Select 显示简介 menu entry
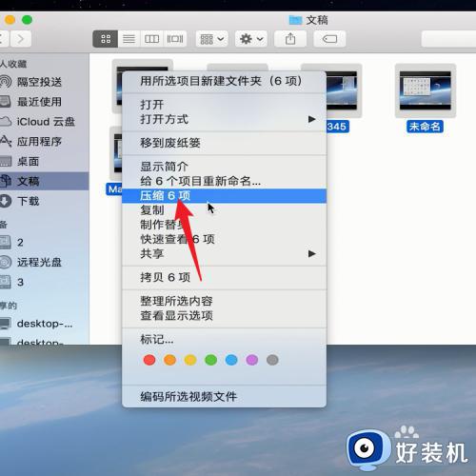Viewport: 476px width, 476px height. (x=224, y=167)
